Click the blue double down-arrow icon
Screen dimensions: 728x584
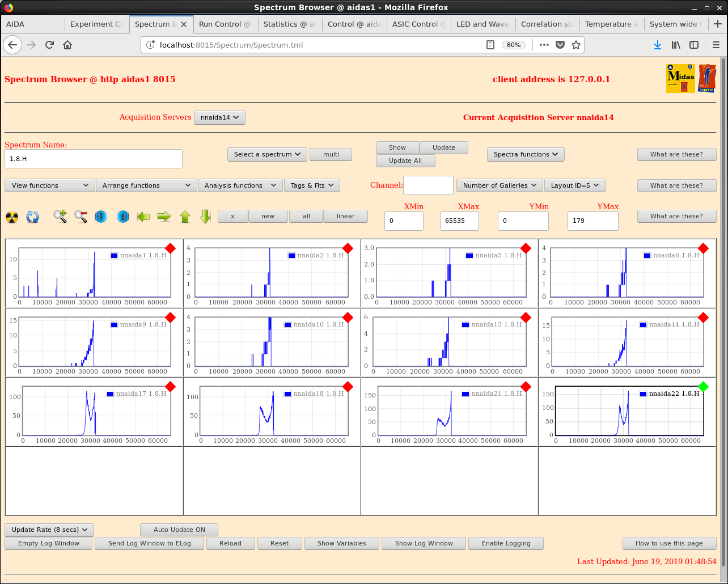click(101, 217)
